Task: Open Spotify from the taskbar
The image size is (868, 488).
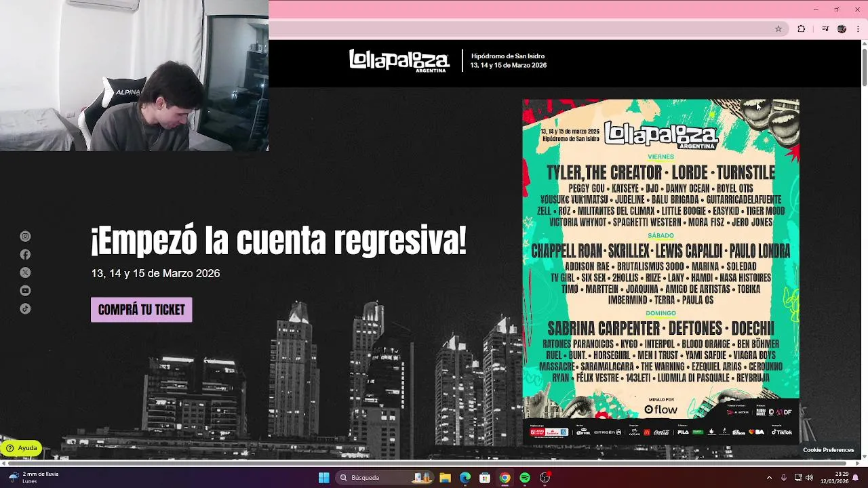Action: (525, 478)
